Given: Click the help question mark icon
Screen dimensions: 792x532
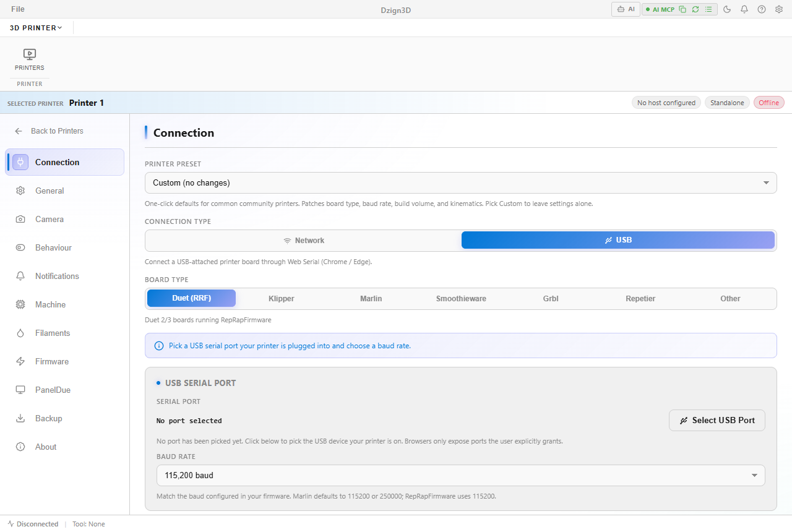Looking at the screenshot, I should [762, 9].
